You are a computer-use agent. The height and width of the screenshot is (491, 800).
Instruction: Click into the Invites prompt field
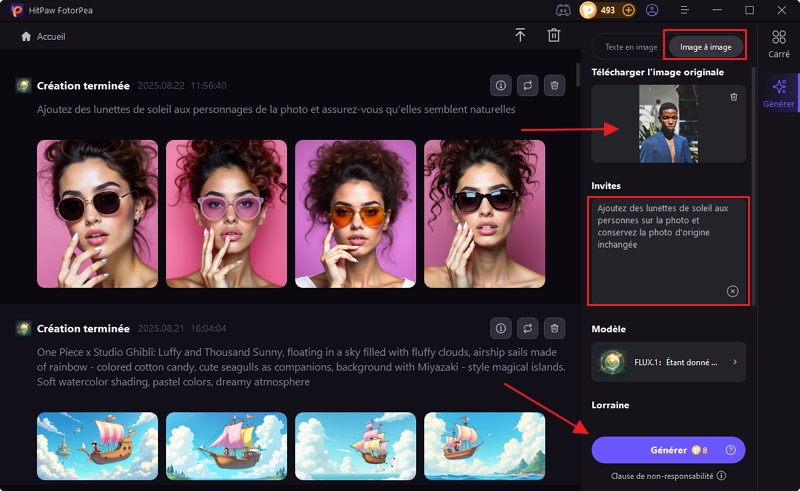(x=668, y=251)
